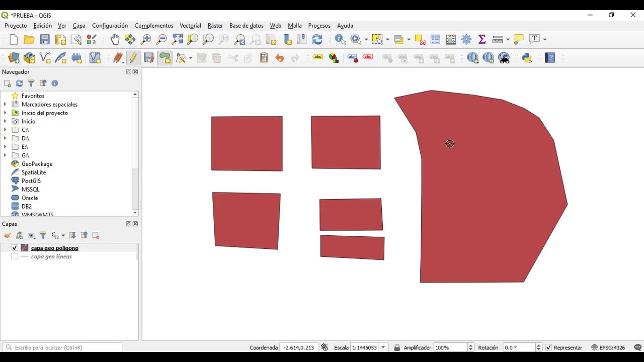Open the text annotation dropdown arrow
The image size is (644, 362).
click(x=544, y=39)
